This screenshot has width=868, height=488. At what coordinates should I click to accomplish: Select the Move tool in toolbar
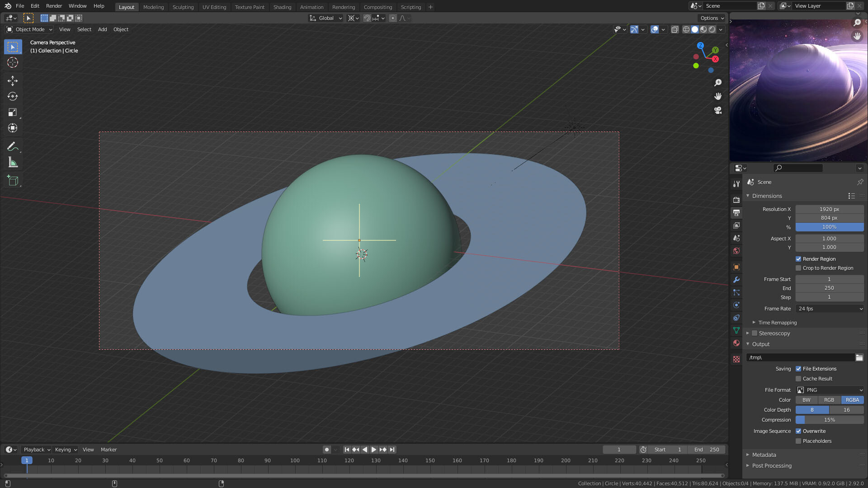click(x=13, y=80)
